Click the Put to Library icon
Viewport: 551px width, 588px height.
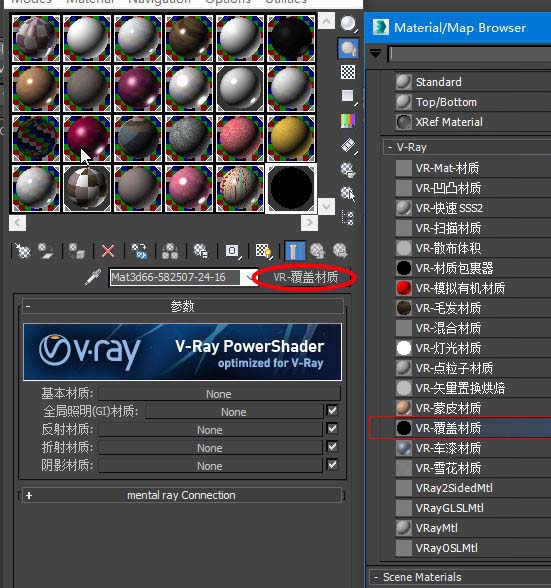tap(201, 251)
